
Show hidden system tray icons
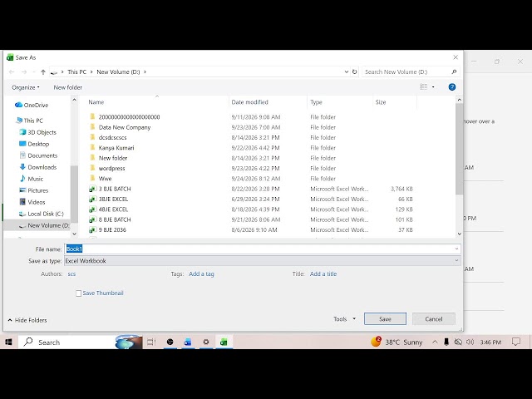[x=435, y=342]
